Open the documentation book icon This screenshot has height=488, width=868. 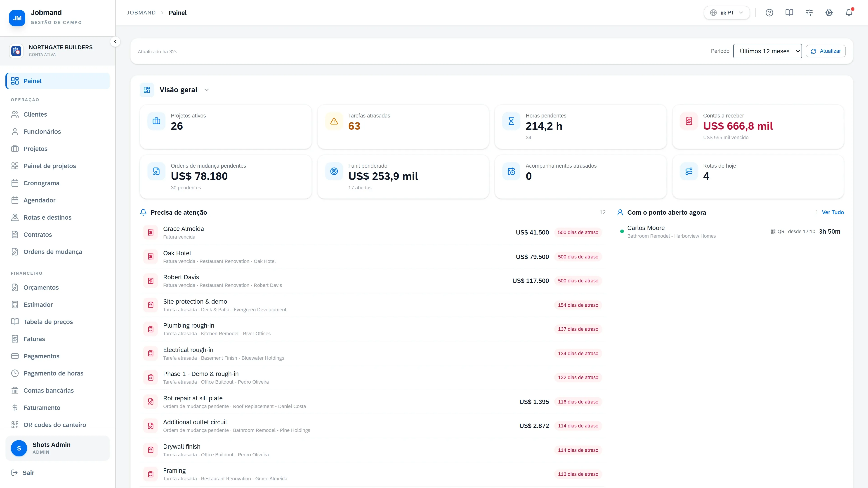click(x=789, y=13)
